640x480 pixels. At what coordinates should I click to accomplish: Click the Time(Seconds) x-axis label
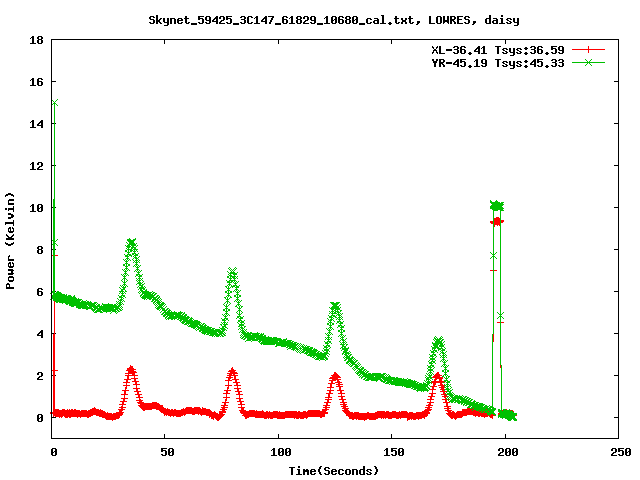333,471
